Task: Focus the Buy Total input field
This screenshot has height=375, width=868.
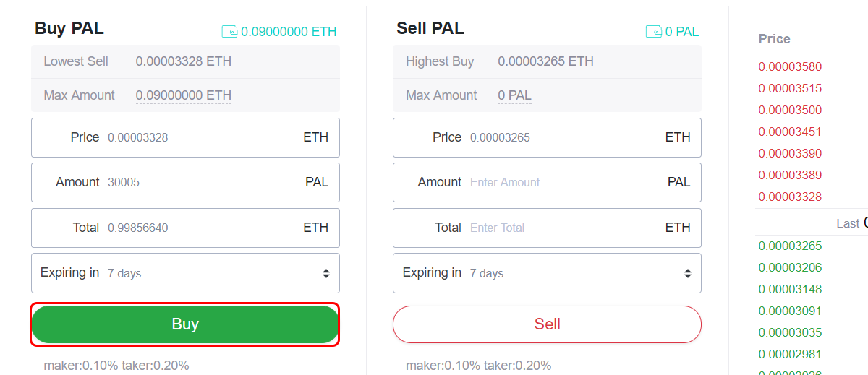Action: (x=185, y=228)
